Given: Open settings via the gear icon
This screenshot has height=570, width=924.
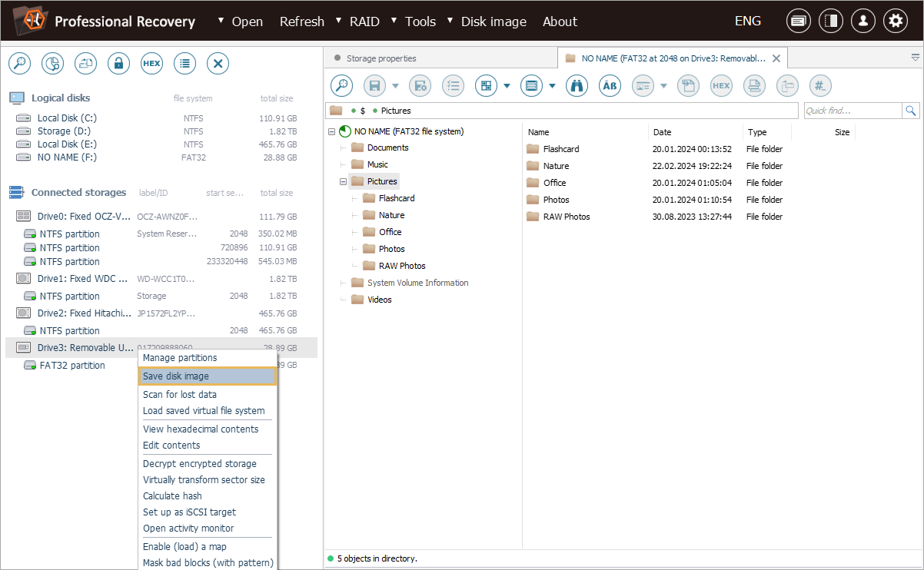Looking at the screenshot, I should coord(895,22).
